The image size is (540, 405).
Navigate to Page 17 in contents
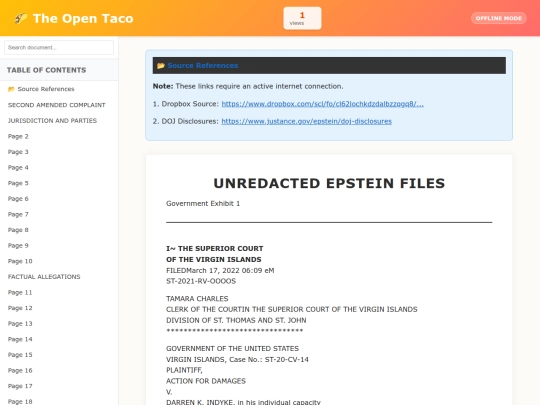(x=20, y=386)
